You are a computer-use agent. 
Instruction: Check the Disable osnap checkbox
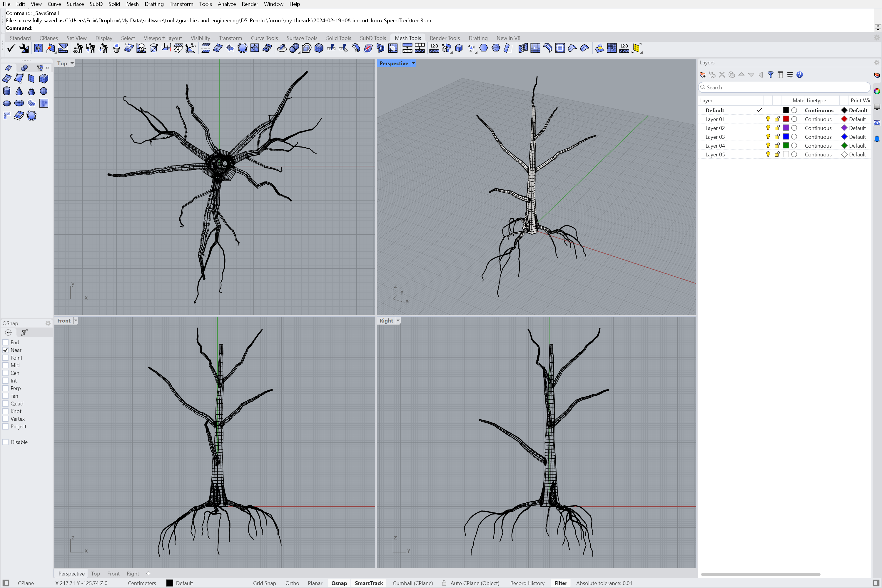pos(6,442)
